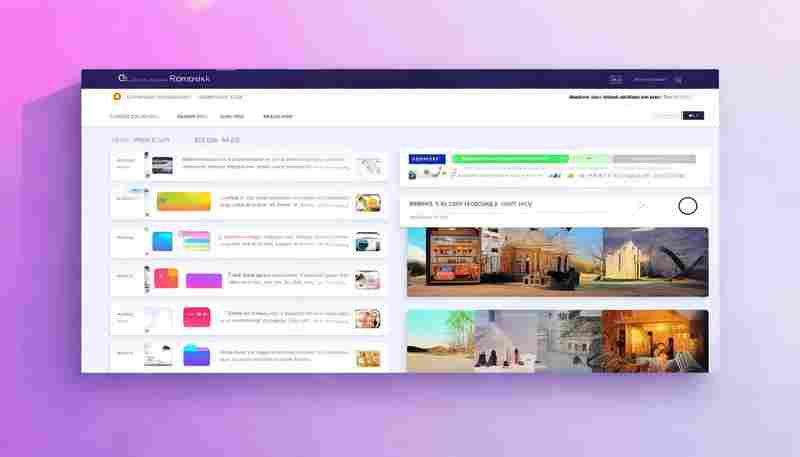Screen dimensions: 800x457
Task: Open the list icon in the dark header
Action: pos(615,80)
